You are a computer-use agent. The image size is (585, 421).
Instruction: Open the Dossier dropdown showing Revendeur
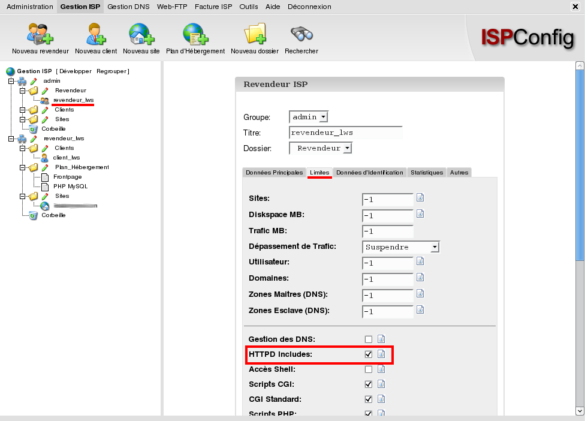coord(320,148)
